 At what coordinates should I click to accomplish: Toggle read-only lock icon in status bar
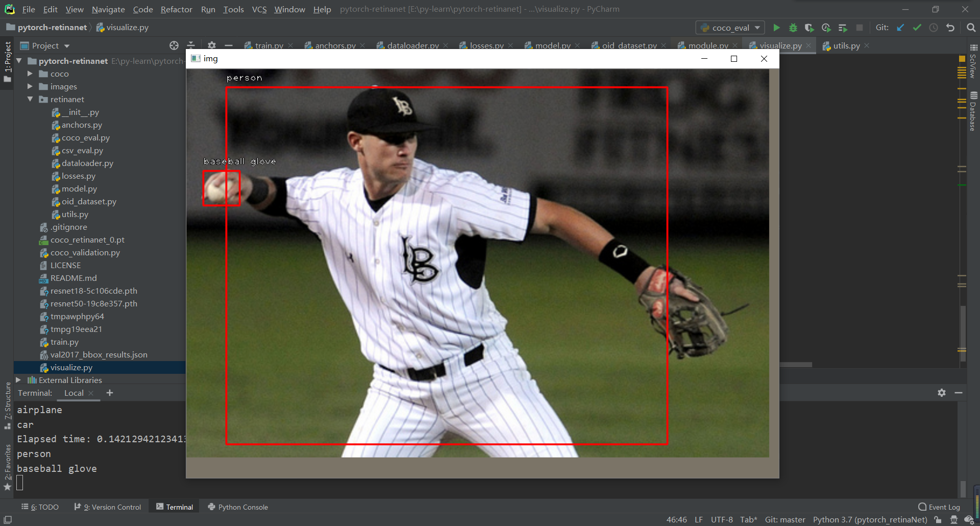(x=938, y=520)
